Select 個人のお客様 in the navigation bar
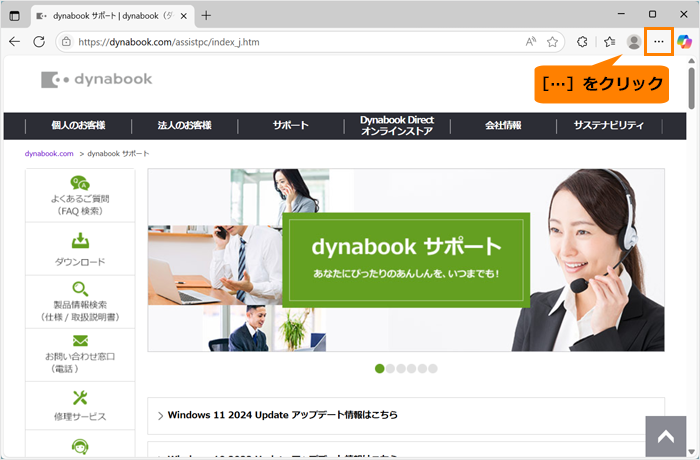Screen dimensions: 700x460 pos(79,125)
